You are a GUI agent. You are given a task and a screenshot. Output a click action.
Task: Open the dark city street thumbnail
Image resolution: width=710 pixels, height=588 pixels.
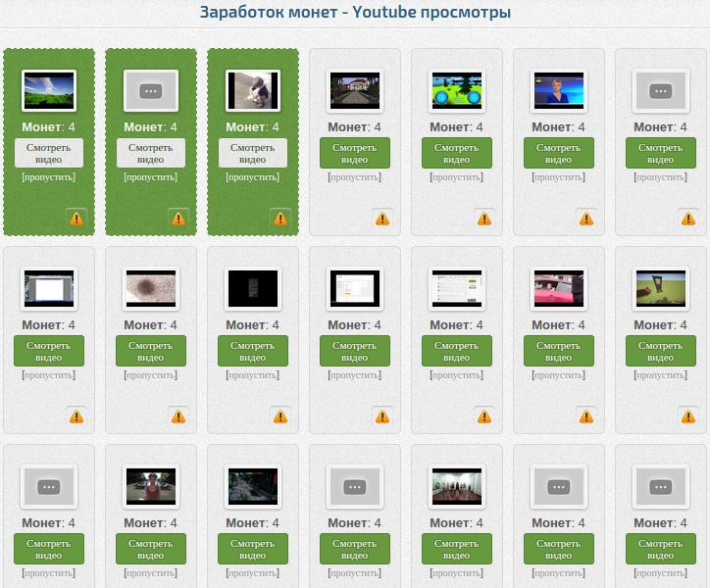coord(253,487)
